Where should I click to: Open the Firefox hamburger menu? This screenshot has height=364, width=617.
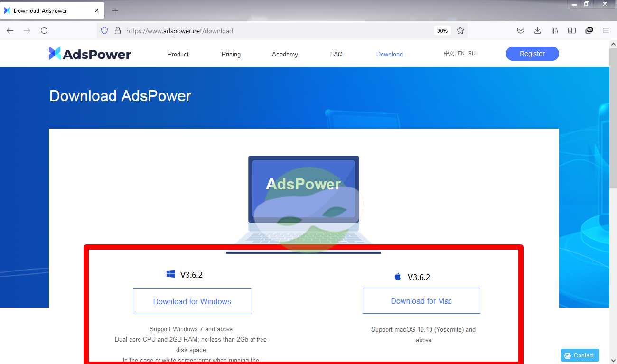tap(606, 30)
